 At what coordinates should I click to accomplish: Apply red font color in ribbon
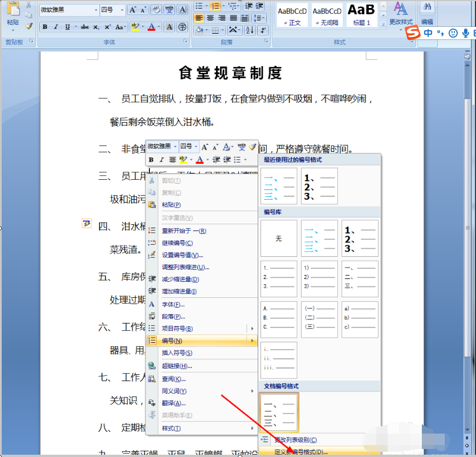pyautogui.click(x=152, y=27)
